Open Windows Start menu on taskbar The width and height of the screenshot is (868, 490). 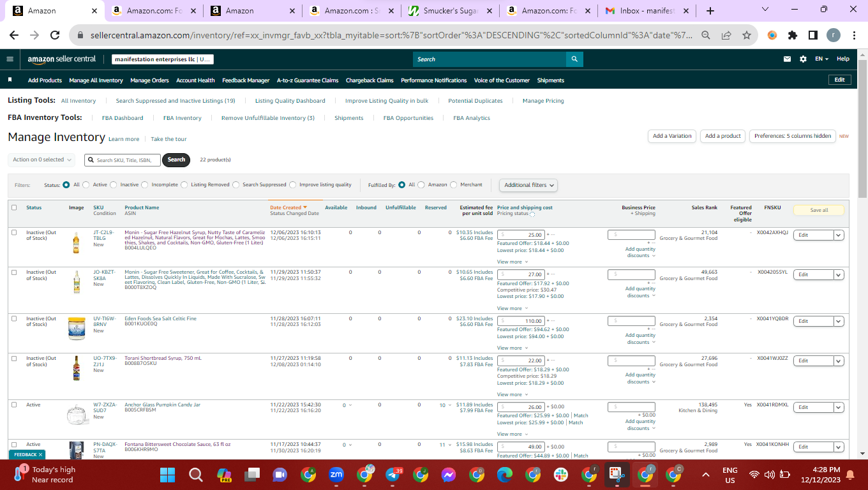[x=167, y=475]
